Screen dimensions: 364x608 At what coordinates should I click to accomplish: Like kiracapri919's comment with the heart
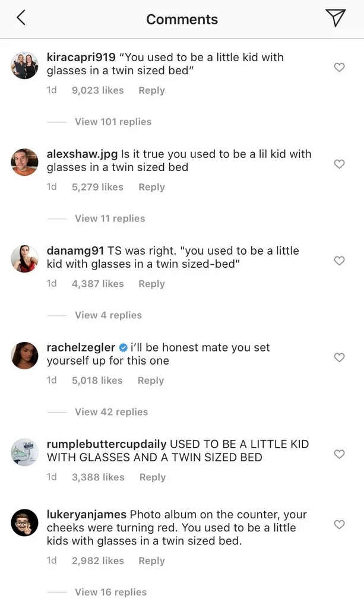coord(339,68)
